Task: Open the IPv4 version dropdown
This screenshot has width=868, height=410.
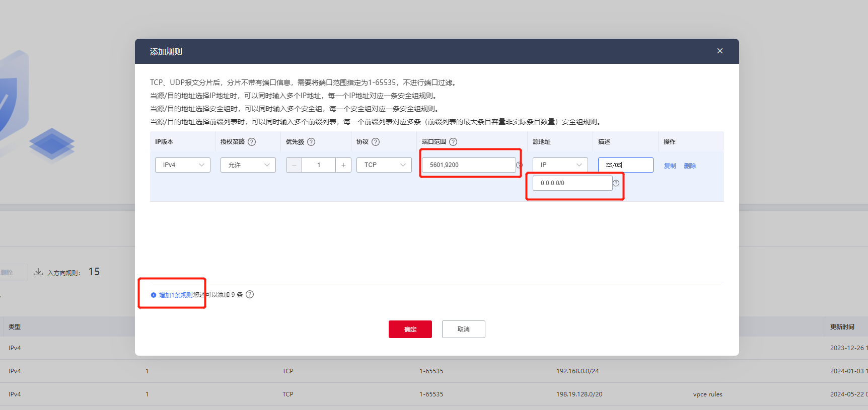Action: (x=182, y=165)
